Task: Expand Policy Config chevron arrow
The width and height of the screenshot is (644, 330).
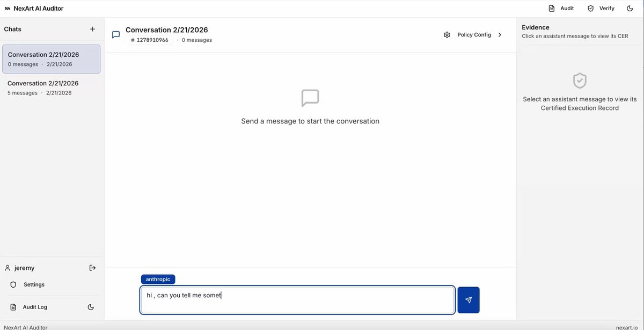Action: click(x=500, y=35)
